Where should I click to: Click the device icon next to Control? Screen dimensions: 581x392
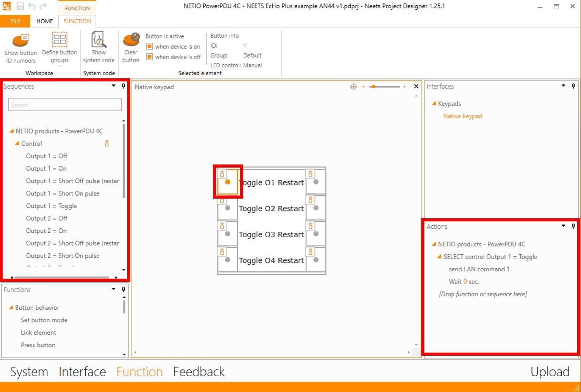click(x=106, y=143)
